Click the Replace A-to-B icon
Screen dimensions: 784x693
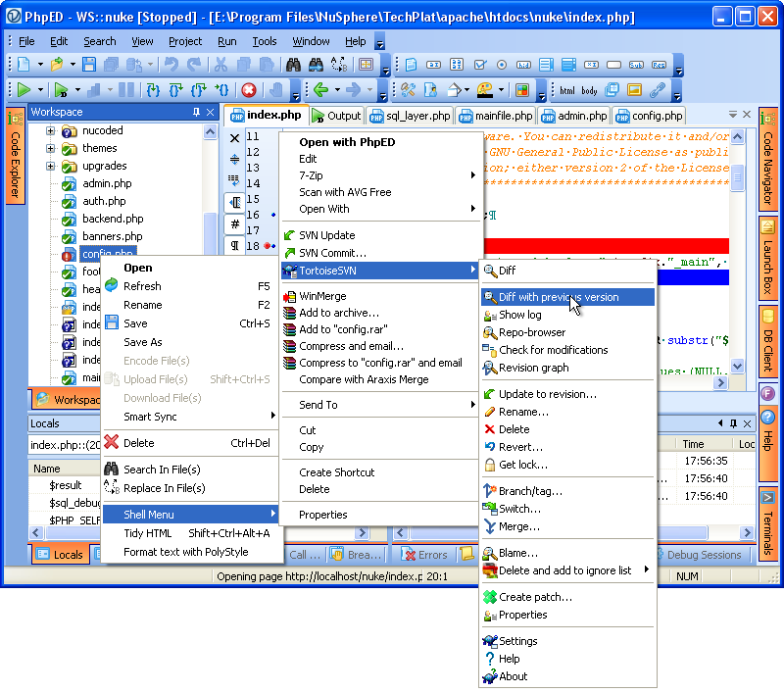339,65
